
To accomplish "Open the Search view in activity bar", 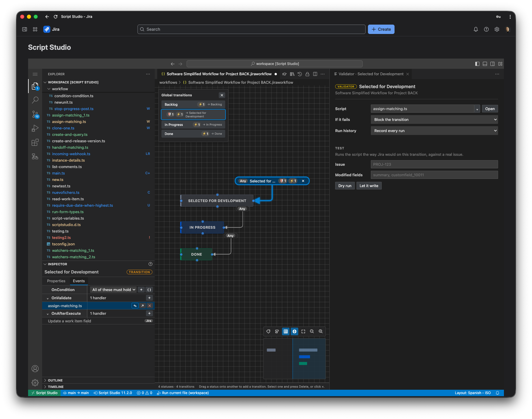I will (x=35, y=100).
